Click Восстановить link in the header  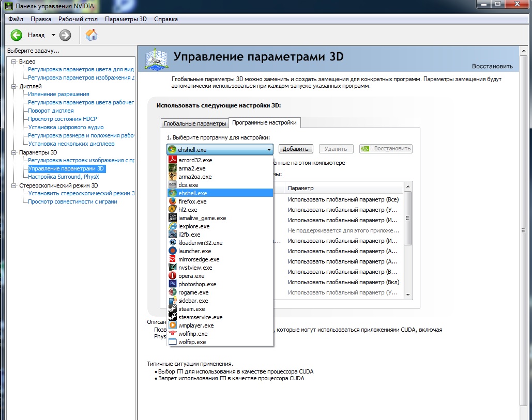492,67
